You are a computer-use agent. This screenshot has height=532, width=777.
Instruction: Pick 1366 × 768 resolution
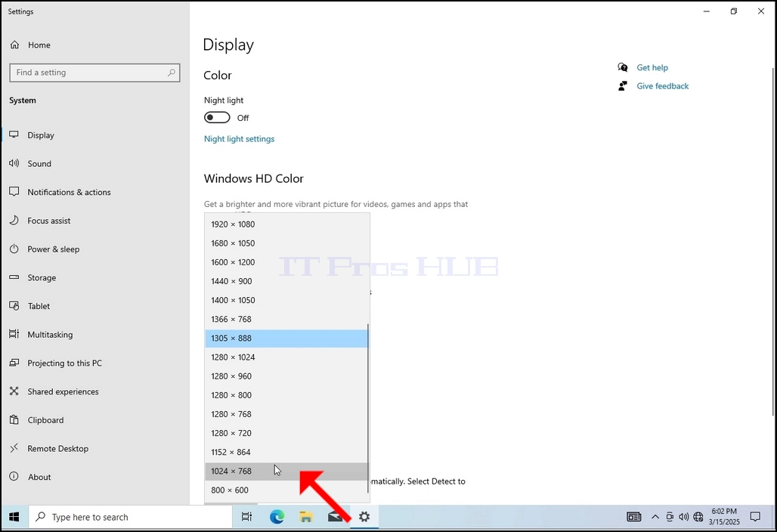287,319
